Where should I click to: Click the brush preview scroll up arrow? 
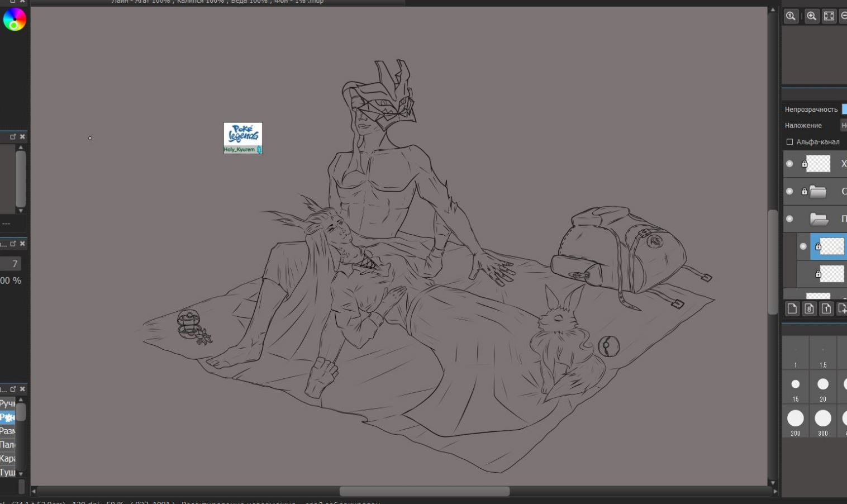(21, 148)
